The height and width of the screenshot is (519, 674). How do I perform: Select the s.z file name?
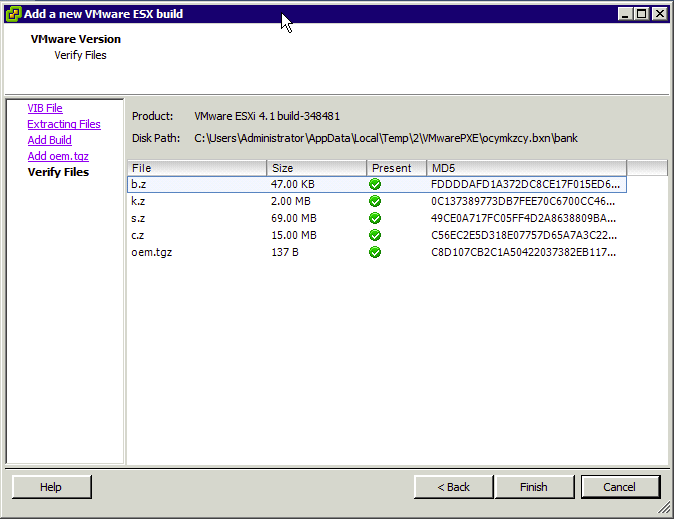138,218
